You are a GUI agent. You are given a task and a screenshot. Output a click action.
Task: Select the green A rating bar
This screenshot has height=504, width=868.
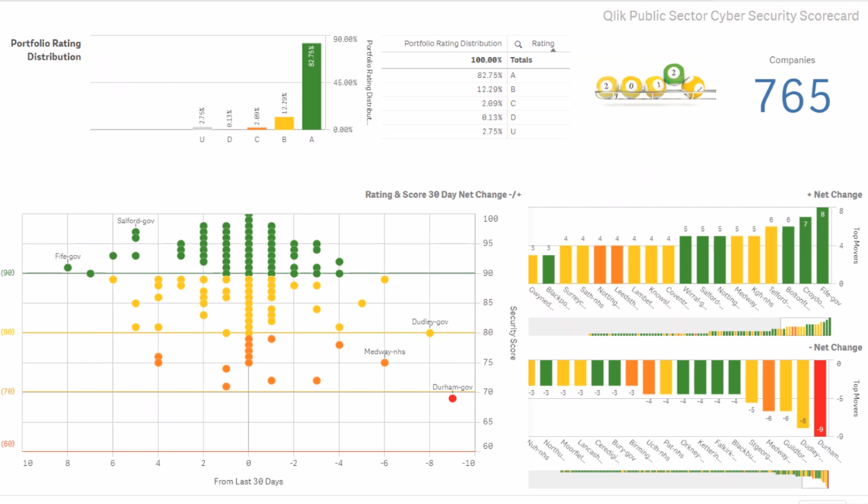point(312,86)
